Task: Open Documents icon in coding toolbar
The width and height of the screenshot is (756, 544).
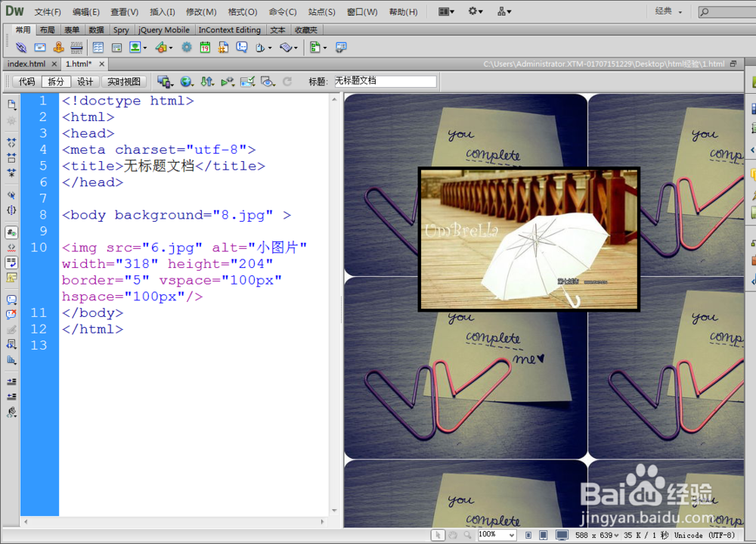Action: pos(11,104)
